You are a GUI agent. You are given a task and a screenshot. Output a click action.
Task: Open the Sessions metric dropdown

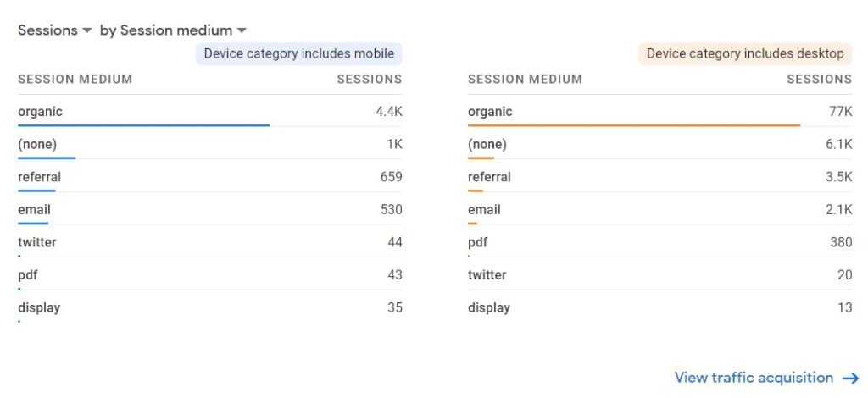point(55,30)
